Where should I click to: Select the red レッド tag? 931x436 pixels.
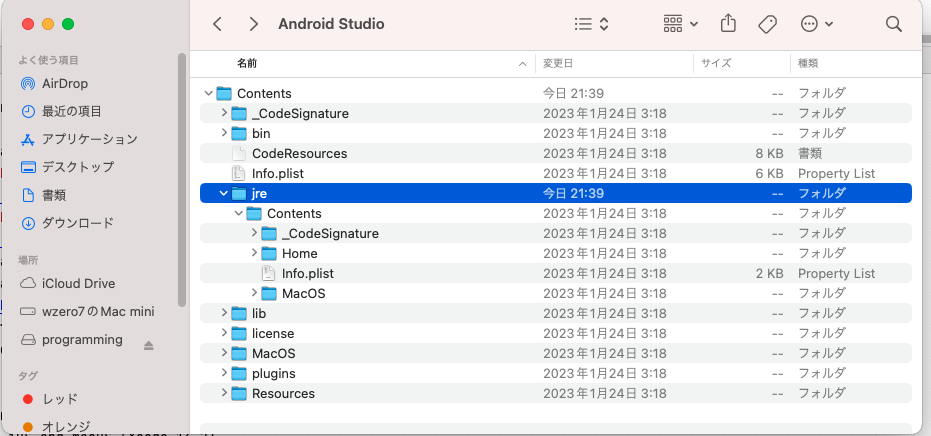pyautogui.click(x=59, y=399)
